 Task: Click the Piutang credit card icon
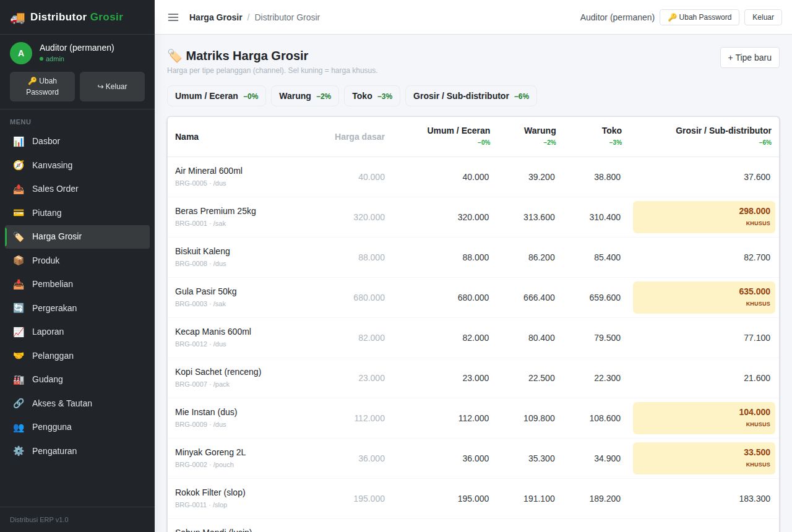coord(19,213)
